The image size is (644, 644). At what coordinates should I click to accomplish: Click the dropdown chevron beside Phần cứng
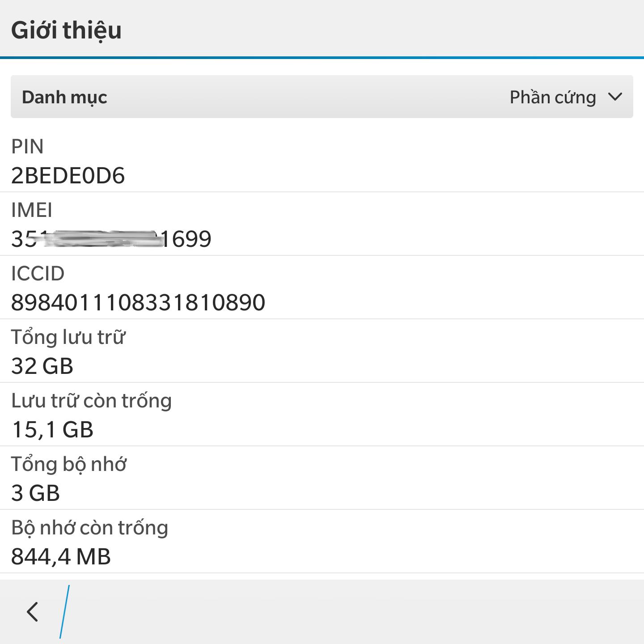[x=615, y=97]
